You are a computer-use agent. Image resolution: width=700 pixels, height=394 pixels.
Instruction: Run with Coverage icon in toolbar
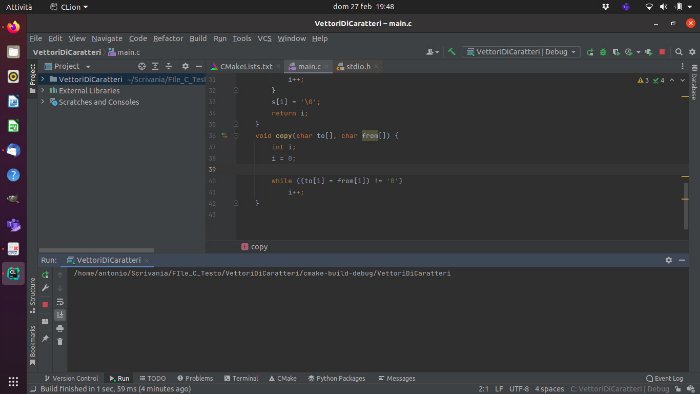click(x=616, y=52)
